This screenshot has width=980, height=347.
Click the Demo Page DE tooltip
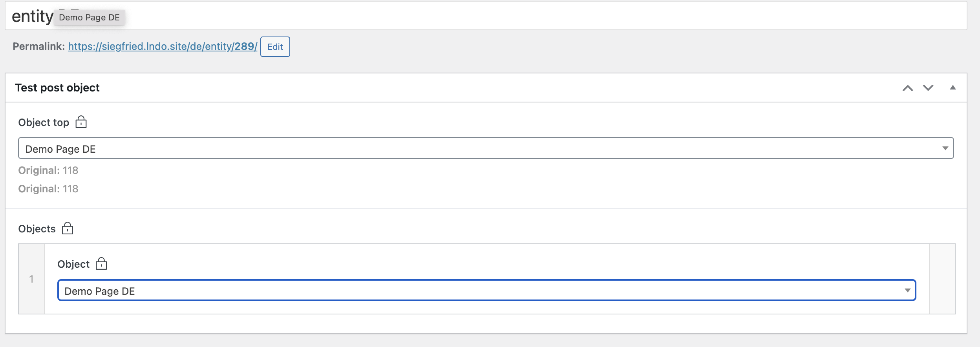[89, 17]
